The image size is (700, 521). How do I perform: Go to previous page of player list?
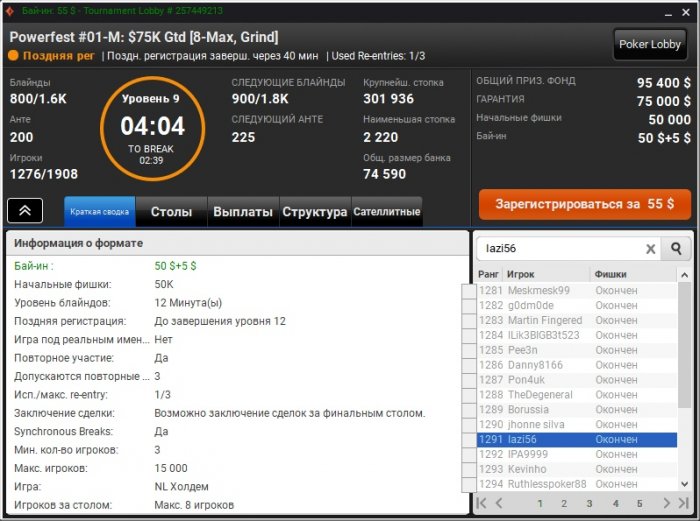coord(499,503)
